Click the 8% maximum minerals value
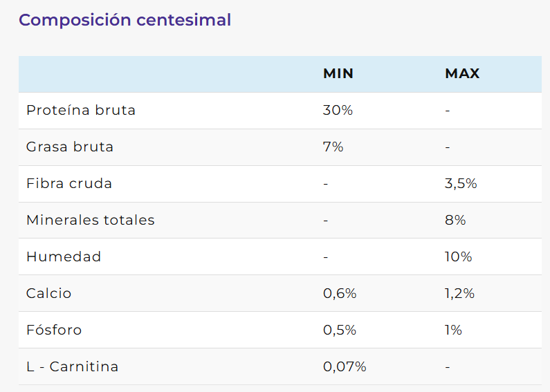The height and width of the screenshot is (392, 550). 455,221
